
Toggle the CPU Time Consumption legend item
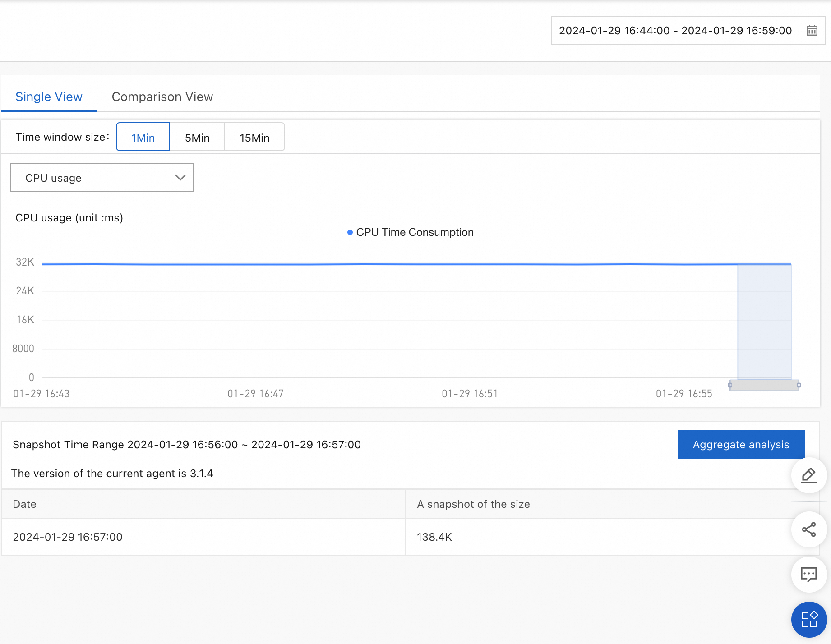(x=411, y=232)
